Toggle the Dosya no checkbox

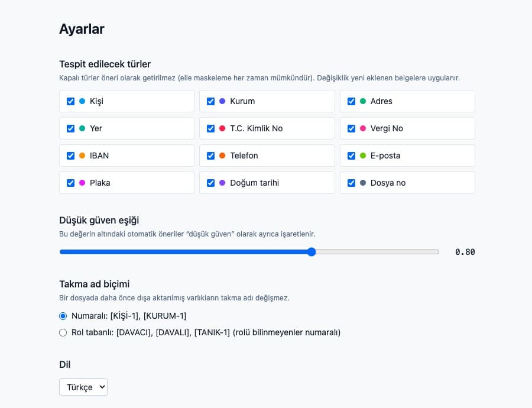(352, 183)
